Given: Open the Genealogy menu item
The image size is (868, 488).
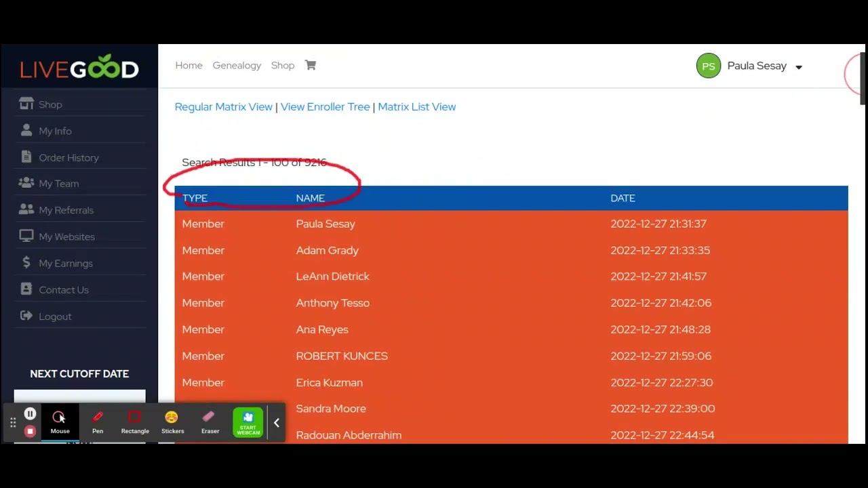Looking at the screenshot, I should [x=237, y=65].
